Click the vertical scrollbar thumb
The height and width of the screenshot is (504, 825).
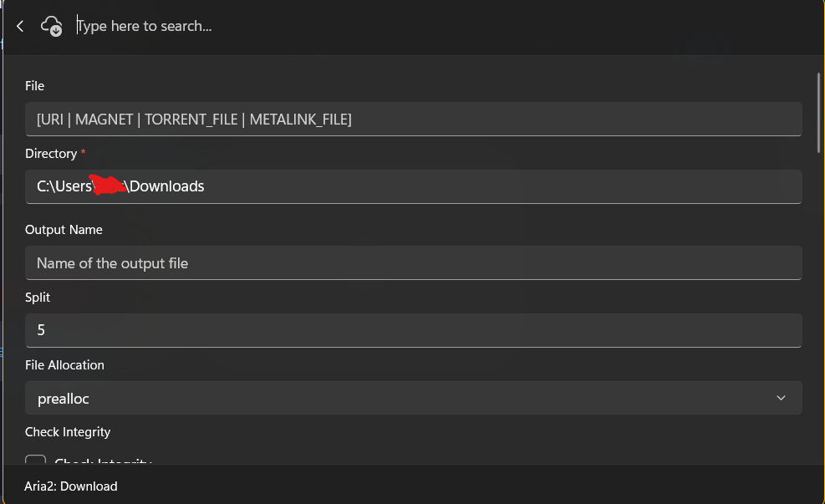tap(818, 112)
